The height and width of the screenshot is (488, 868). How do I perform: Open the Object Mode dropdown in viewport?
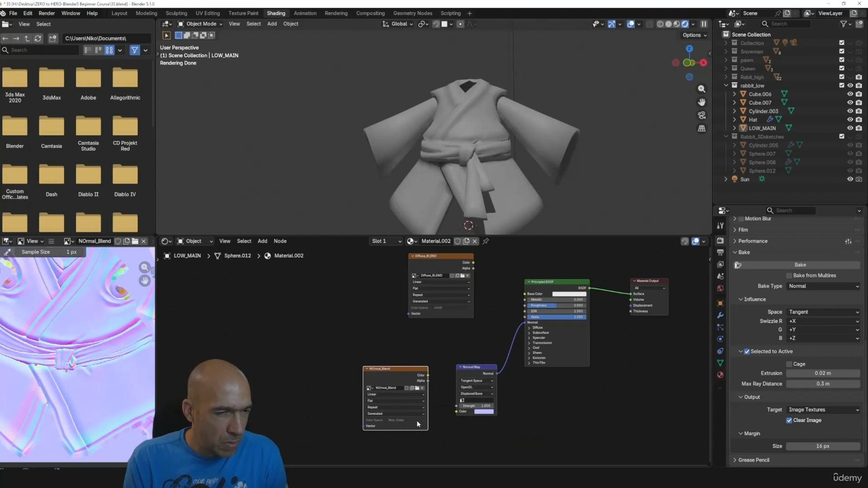[200, 24]
